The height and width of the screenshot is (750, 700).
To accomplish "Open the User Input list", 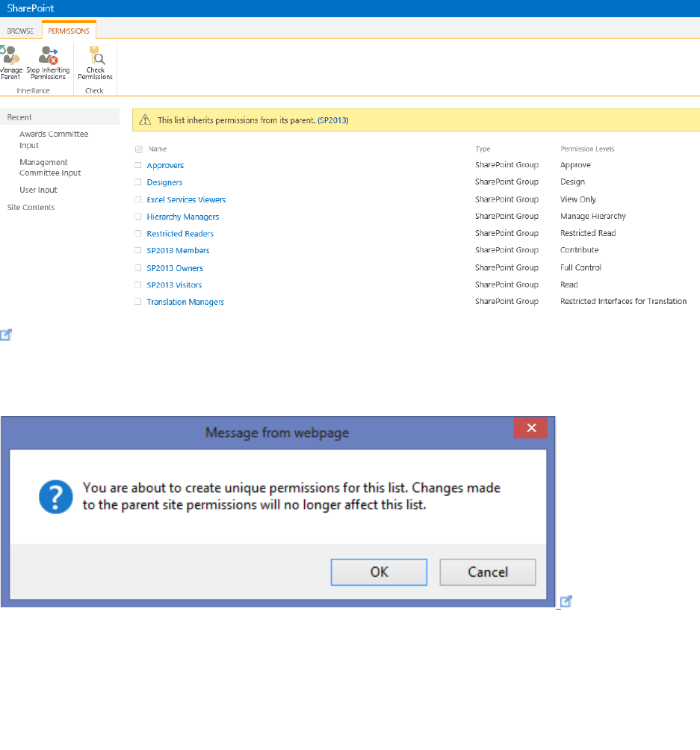I will click(38, 190).
